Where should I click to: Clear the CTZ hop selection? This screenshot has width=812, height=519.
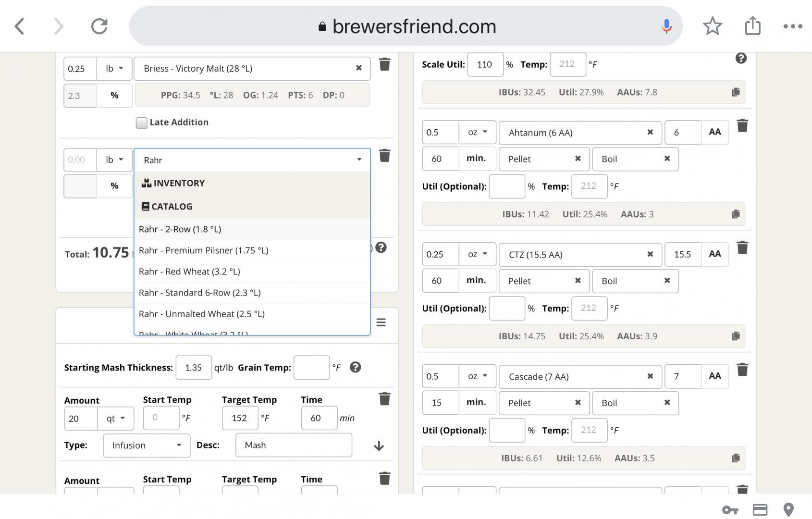coord(650,254)
